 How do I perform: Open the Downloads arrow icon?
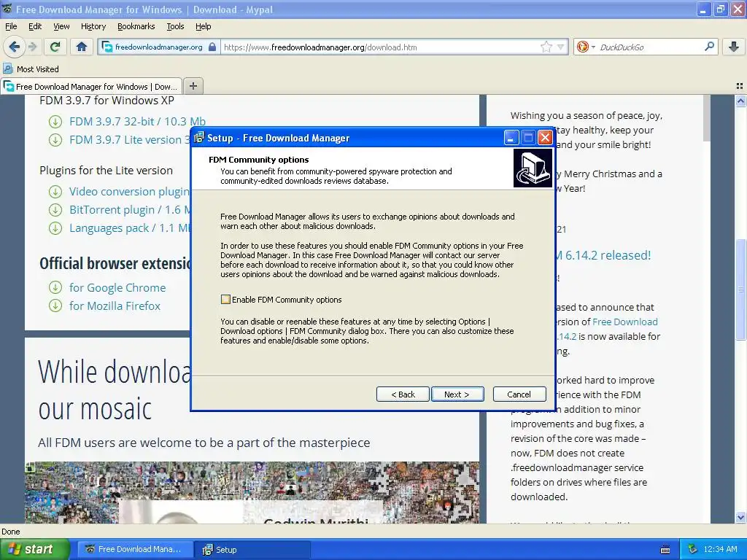tap(734, 47)
